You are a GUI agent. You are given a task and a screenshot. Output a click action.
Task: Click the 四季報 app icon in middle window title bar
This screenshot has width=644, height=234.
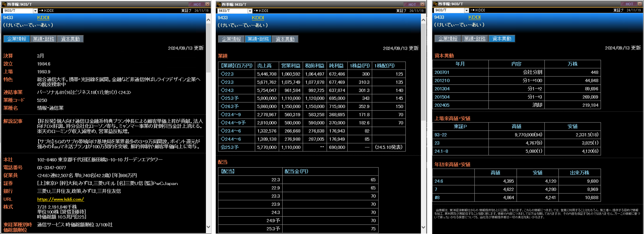click(x=219, y=4)
